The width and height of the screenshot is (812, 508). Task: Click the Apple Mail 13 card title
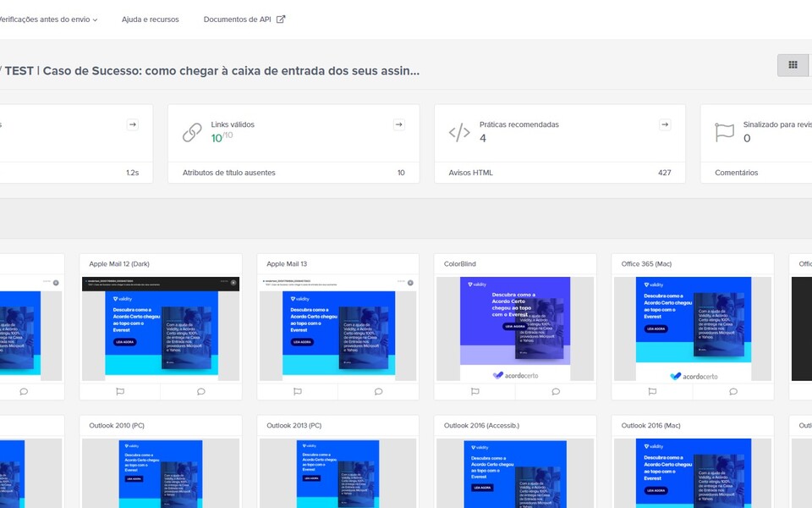(x=287, y=264)
